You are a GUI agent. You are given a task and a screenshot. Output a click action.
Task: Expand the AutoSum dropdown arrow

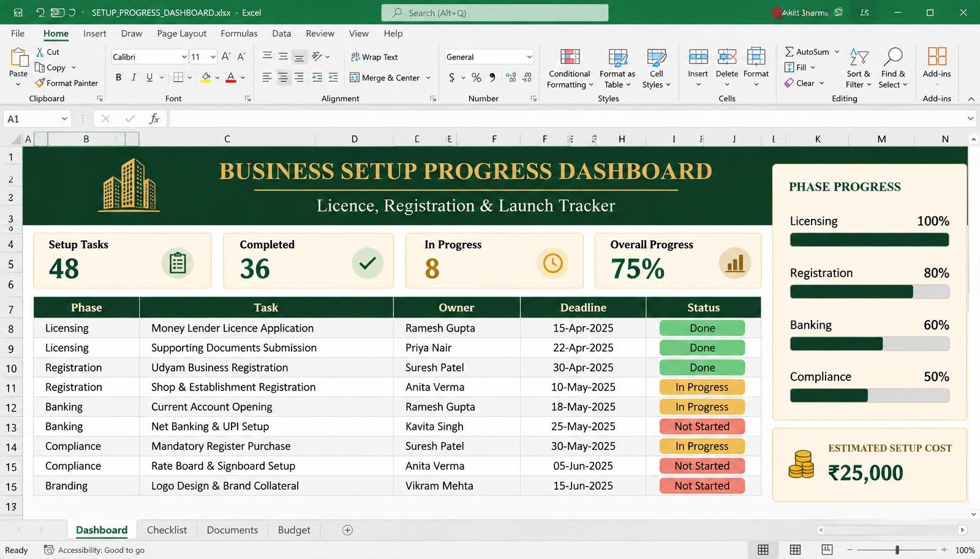tap(837, 51)
